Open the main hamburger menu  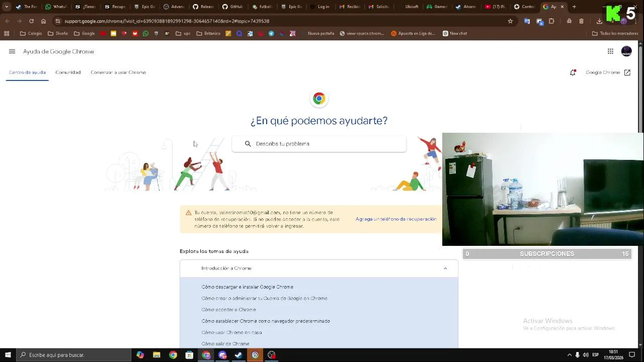point(12,51)
